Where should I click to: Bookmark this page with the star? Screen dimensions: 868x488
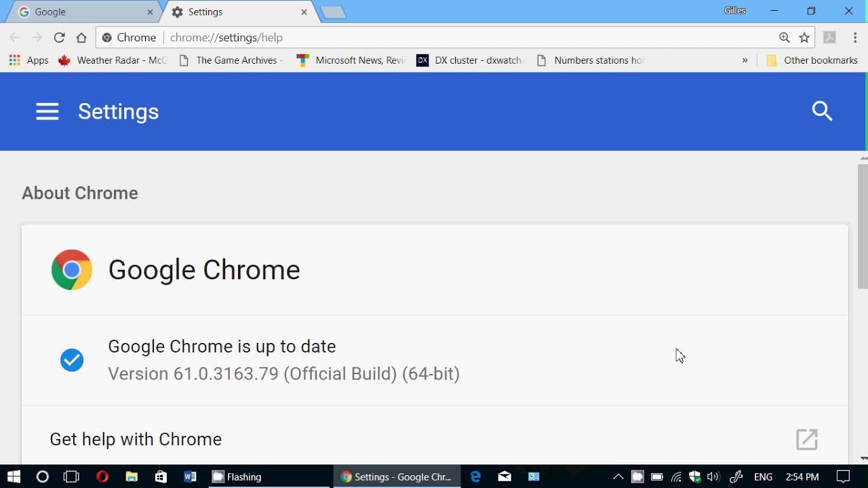[x=804, y=38]
